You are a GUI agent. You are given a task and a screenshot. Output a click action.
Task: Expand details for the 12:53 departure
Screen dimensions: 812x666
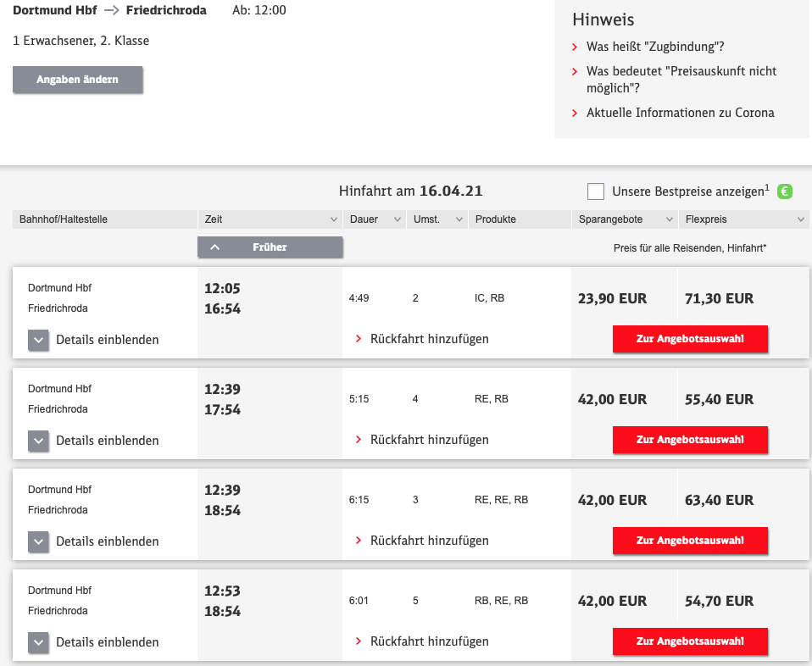click(39, 642)
